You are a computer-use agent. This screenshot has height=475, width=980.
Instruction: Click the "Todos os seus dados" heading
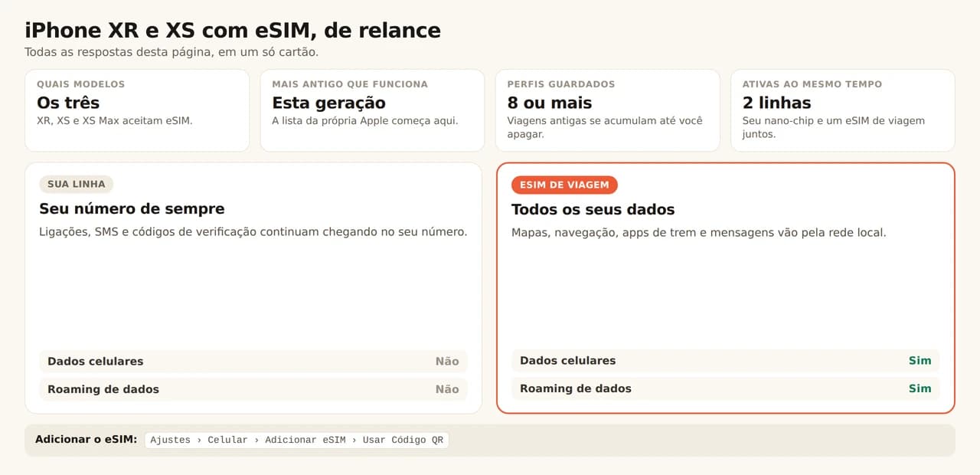click(x=593, y=209)
